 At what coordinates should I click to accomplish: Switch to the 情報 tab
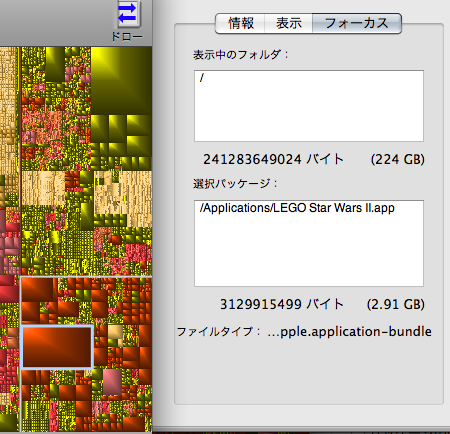click(x=241, y=23)
